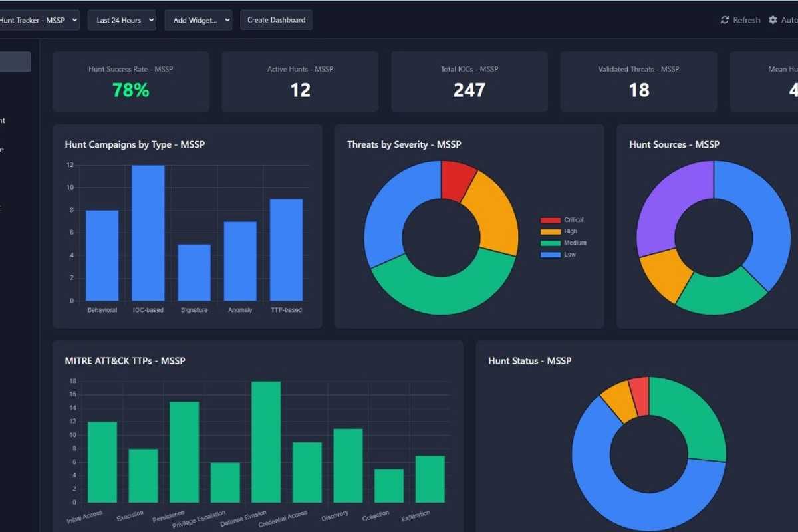This screenshot has width=798, height=532.
Task: Open the settings gear icon near Auto-refresh
Action: pyautogui.click(x=771, y=19)
